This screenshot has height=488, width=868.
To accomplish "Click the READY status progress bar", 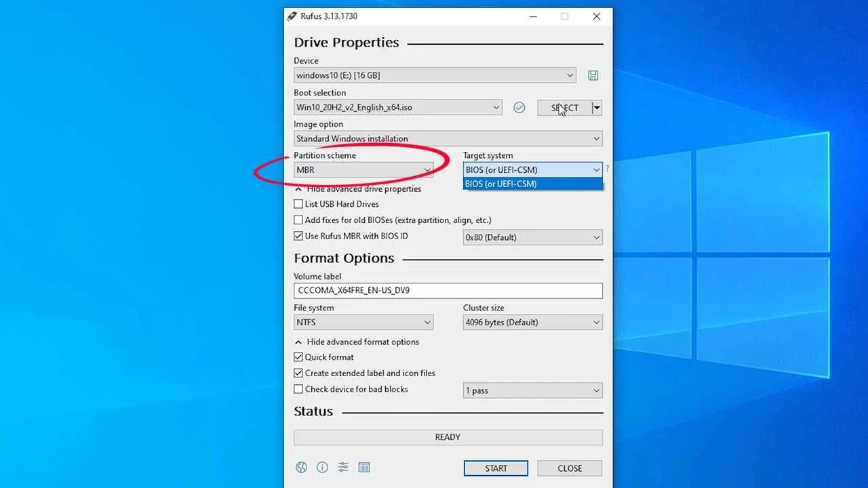I will [448, 437].
